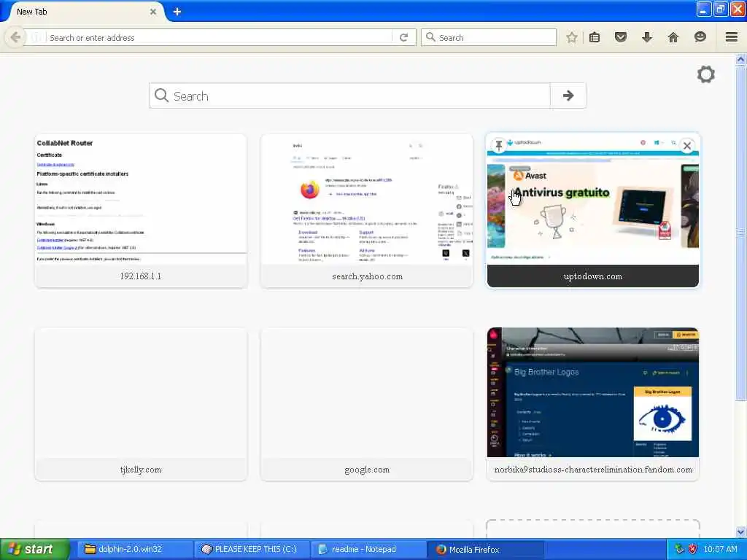The image size is (747, 560).
Task: Reload the page with the refresh icon
Action: [x=403, y=38]
